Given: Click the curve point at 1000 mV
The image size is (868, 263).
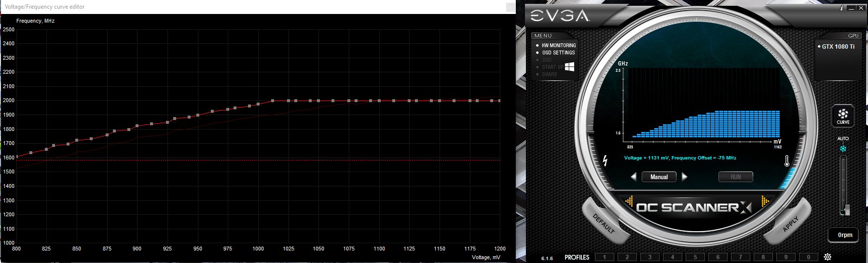Looking at the screenshot, I should click(258, 104).
